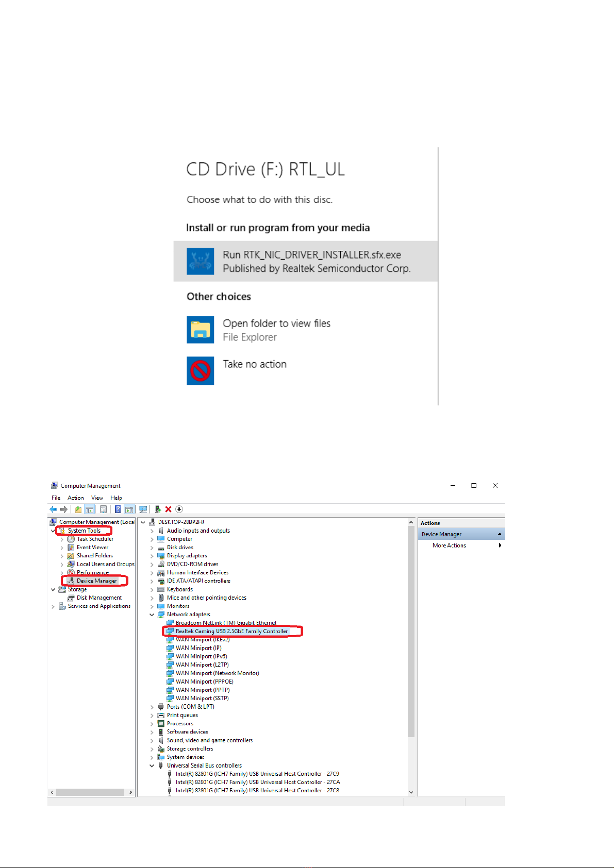The image size is (614, 868).
Task: Select Human Interface Devices category
Action: pos(197,572)
